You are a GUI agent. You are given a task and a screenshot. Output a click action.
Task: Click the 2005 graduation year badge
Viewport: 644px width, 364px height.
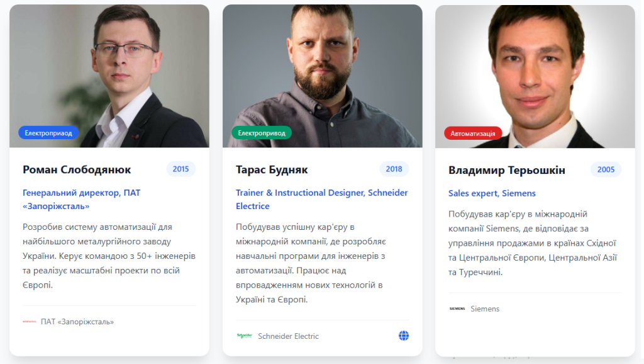coord(606,169)
